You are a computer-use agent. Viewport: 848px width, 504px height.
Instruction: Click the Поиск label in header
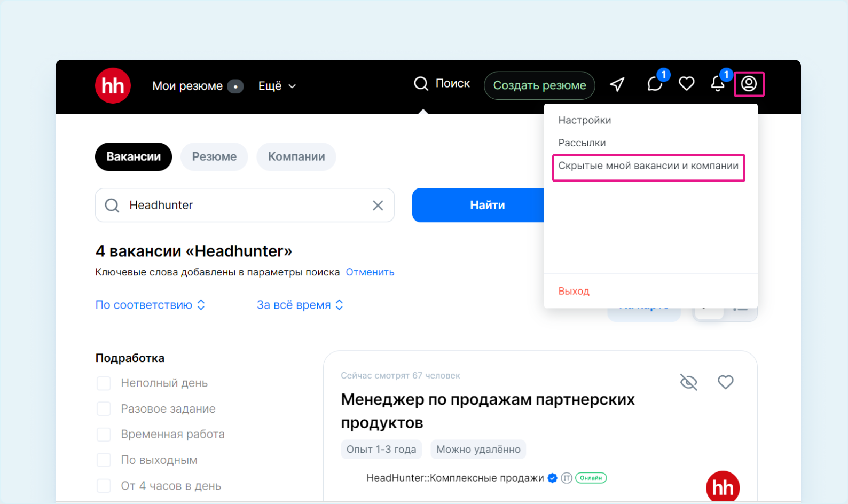click(453, 84)
